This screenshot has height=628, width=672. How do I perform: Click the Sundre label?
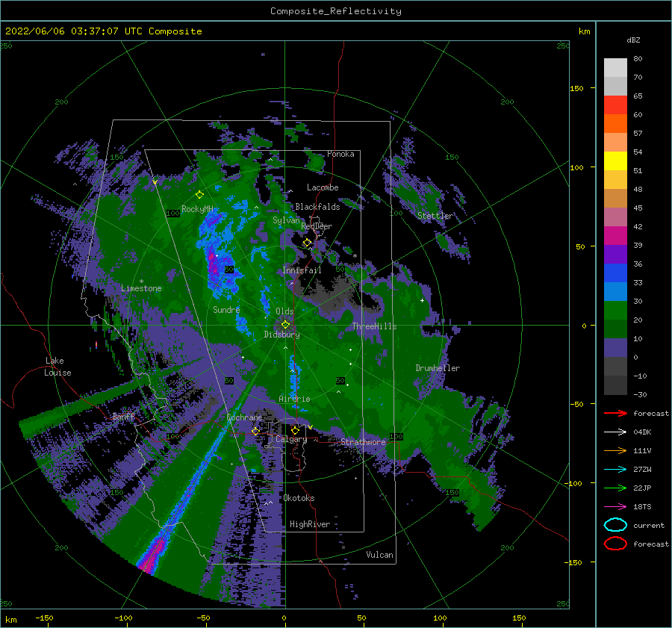click(x=226, y=309)
